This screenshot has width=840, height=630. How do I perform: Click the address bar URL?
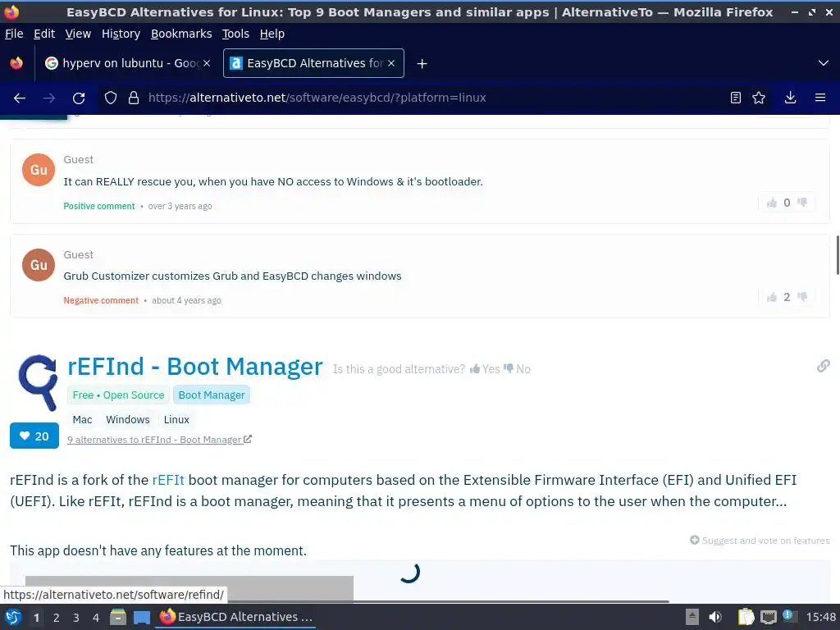click(x=317, y=98)
